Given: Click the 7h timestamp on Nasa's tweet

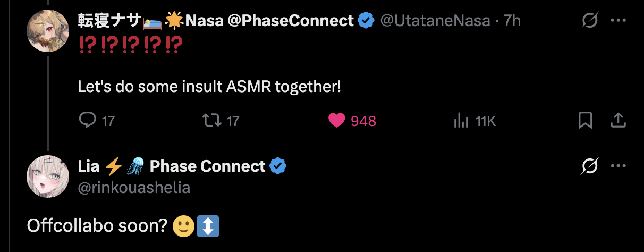Looking at the screenshot, I should tap(512, 21).
